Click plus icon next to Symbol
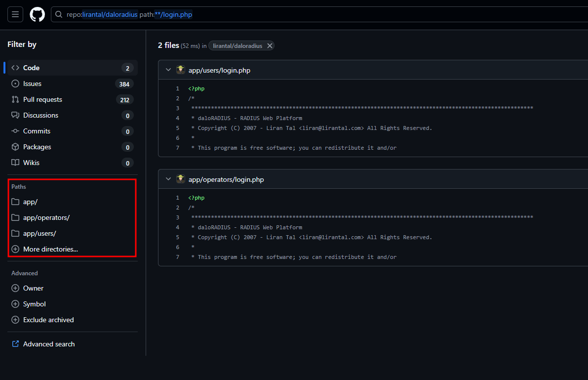The width and height of the screenshot is (588, 380). [15, 304]
